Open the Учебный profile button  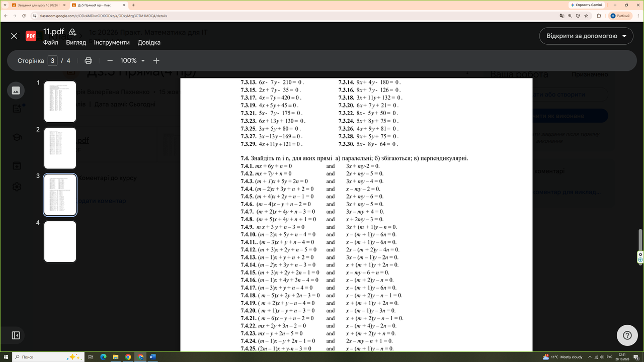(x=620, y=16)
